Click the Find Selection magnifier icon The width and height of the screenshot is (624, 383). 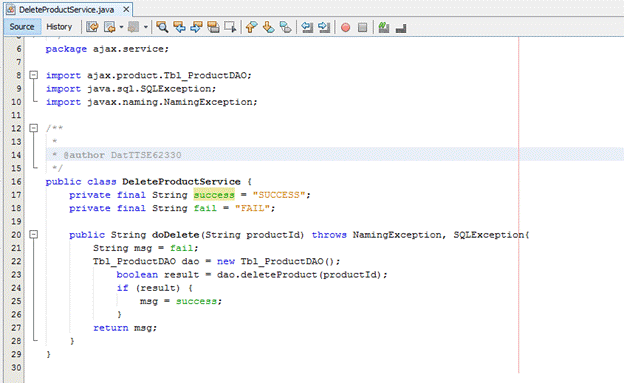click(162, 27)
